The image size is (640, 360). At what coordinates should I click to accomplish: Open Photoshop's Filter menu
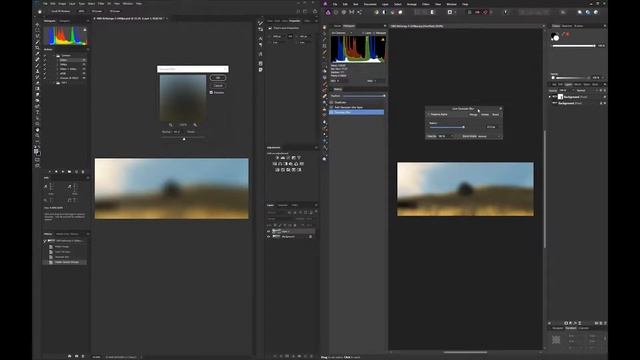[x=101, y=4]
